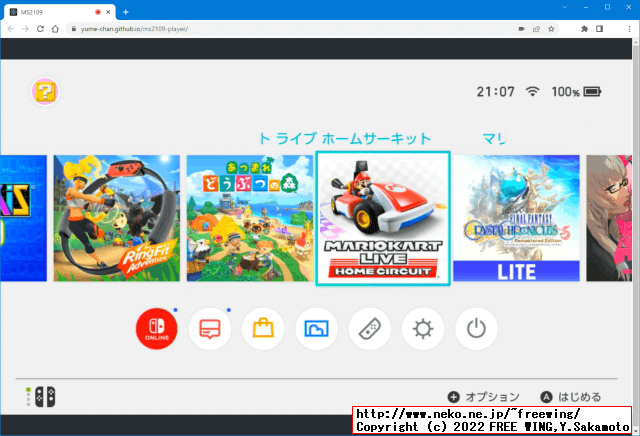Open the question block user profile icon
Image resolution: width=640 pixels, height=436 pixels.
45,91
